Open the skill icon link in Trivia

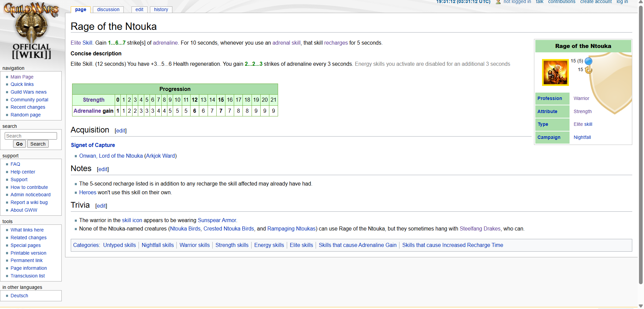coord(132,220)
